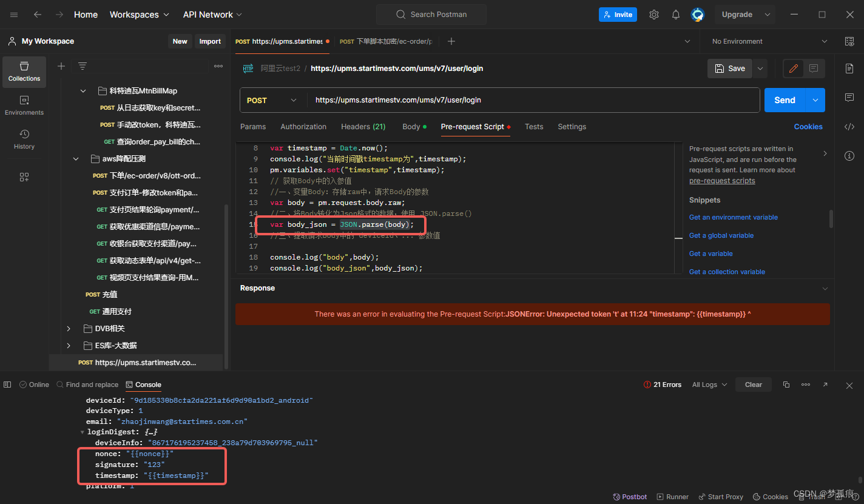The width and height of the screenshot is (864, 504).
Task: Open Postbot in the status bar
Action: pyautogui.click(x=630, y=497)
